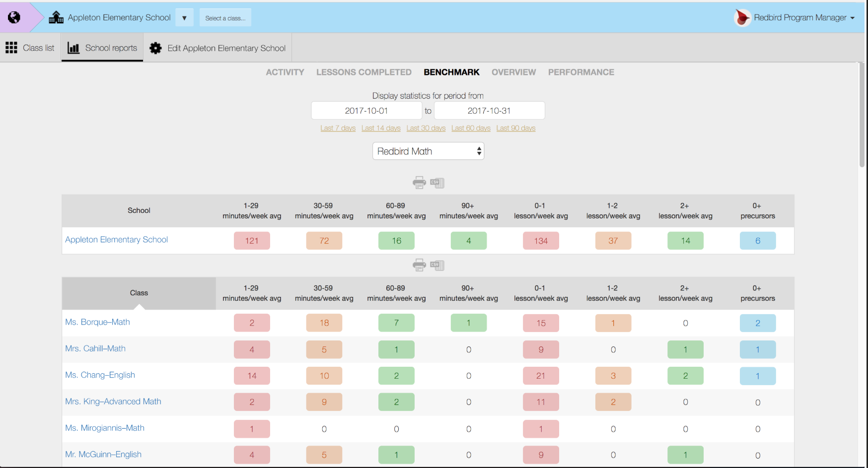Open Mrs. King–Advanced Math class link
868x468 pixels.
click(x=113, y=401)
